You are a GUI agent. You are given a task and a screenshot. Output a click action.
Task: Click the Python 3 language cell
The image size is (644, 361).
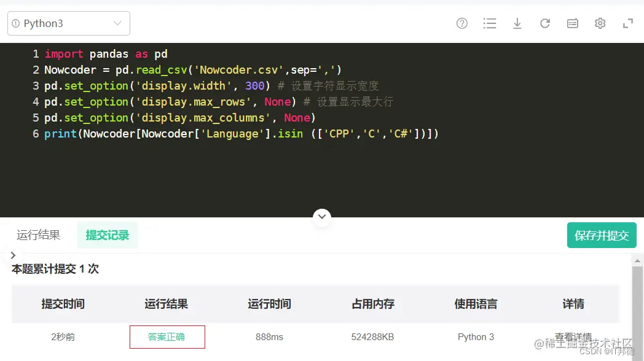[x=476, y=337]
